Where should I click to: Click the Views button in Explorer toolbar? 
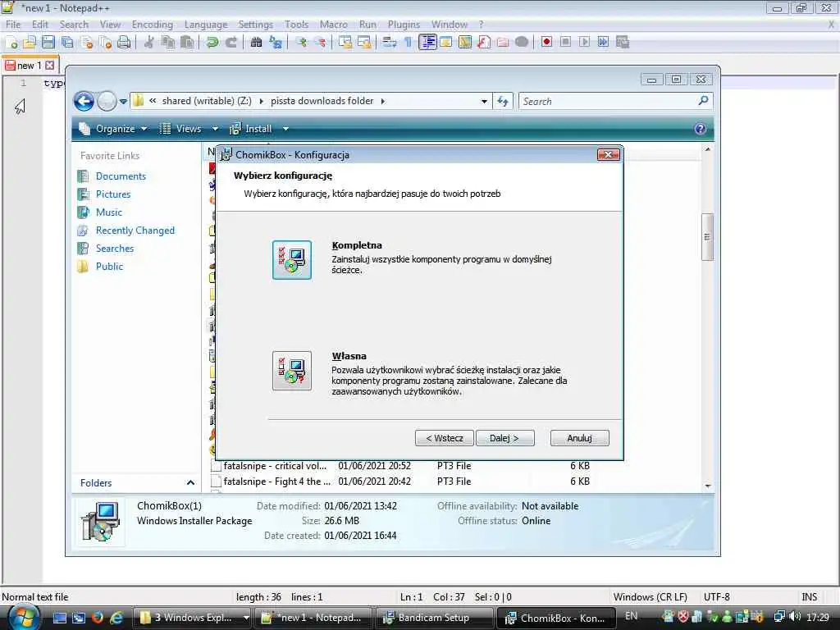click(x=181, y=129)
